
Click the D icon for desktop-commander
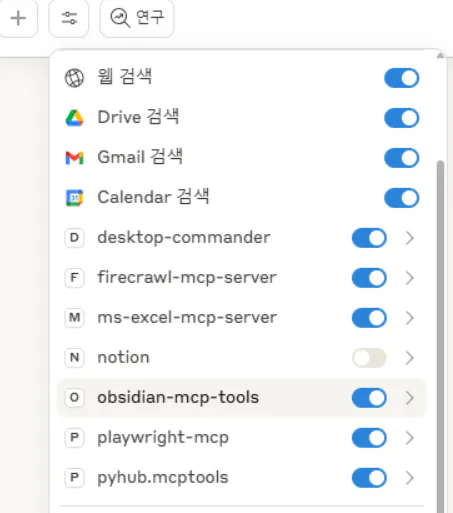pos(74,238)
